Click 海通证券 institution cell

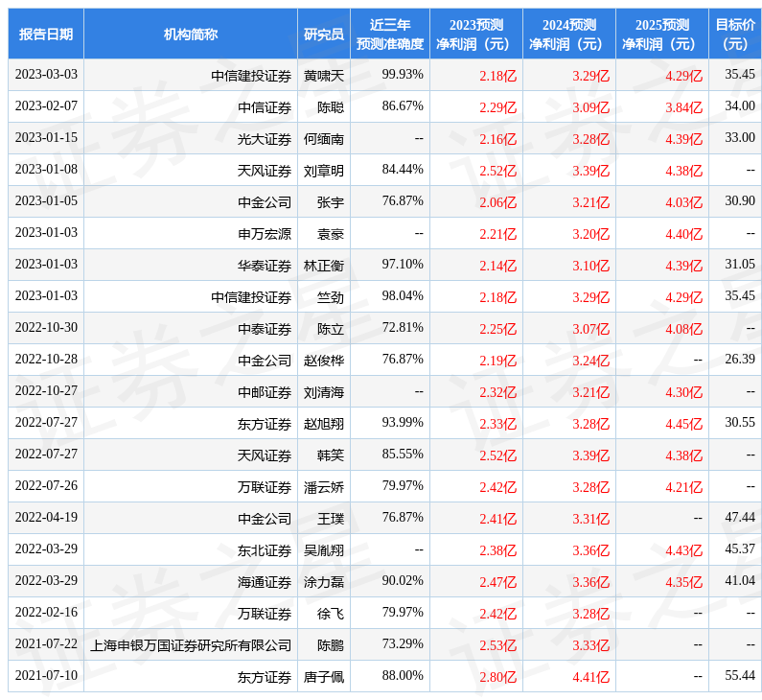(x=265, y=582)
